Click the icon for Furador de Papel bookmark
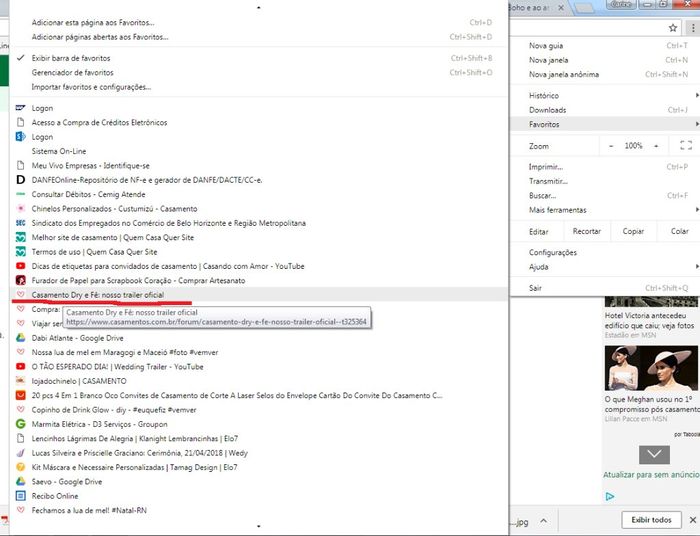The image size is (700, 536). (x=21, y=280)
